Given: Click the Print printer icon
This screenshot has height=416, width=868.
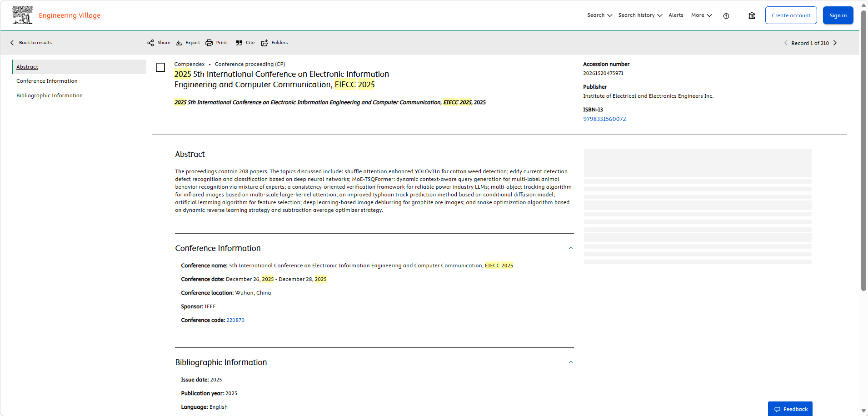Looking at the screenshot, I should pyautogui.click(x=209, y=43).
